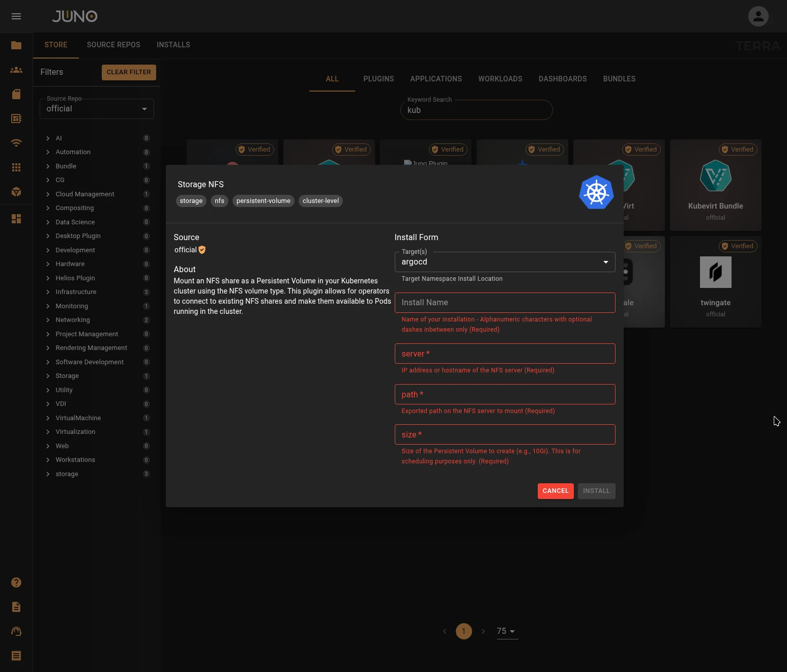Screen dimensions: 787x672
Task: Focus the size input field
Action: (505, 434)
